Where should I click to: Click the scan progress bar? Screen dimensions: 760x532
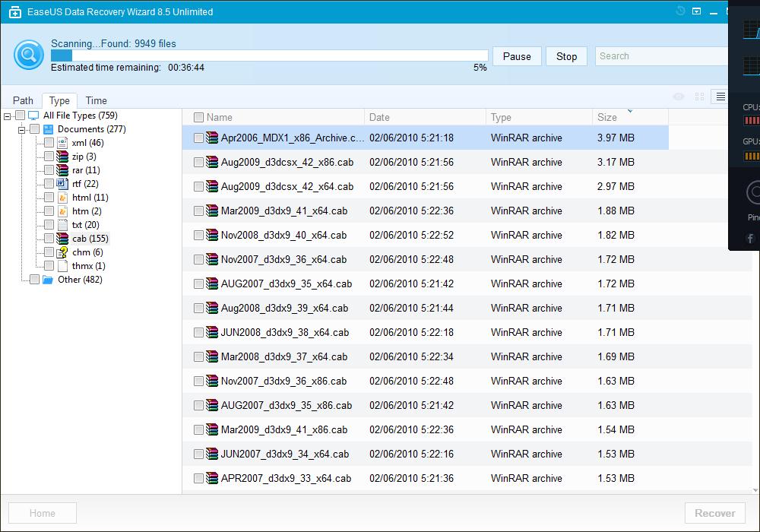click(x=270, y=55)
